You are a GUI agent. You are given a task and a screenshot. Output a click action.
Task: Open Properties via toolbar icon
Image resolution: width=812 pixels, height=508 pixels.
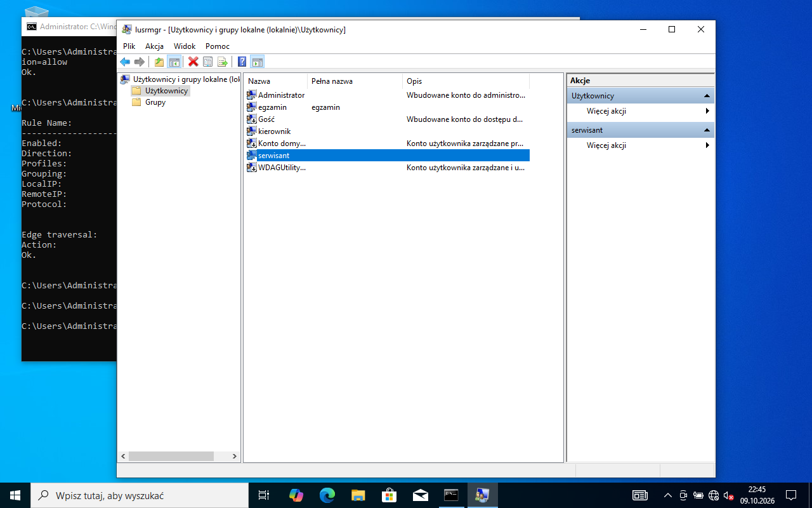point(207,62)
